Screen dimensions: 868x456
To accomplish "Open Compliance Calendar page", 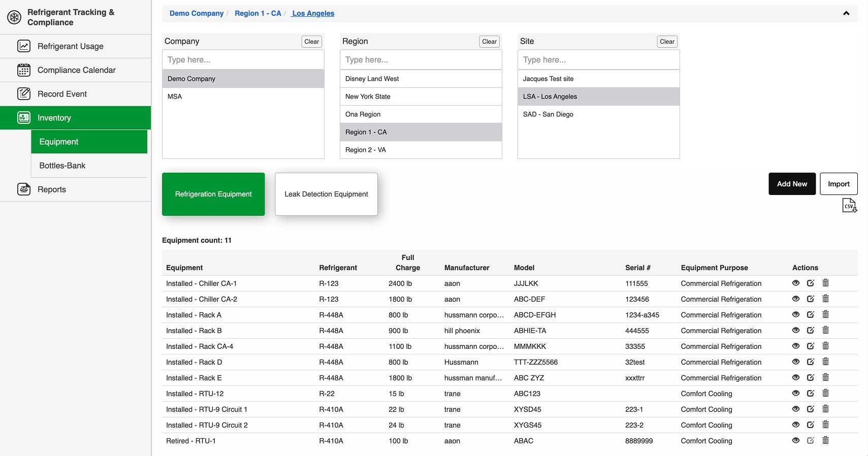I will click(x=75, y=70).
